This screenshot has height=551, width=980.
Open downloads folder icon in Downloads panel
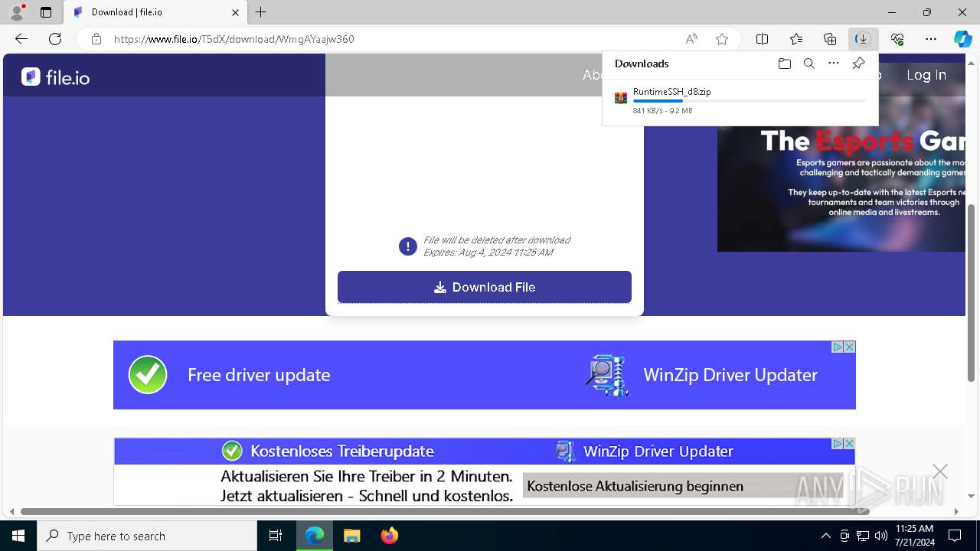click(784, 64)
